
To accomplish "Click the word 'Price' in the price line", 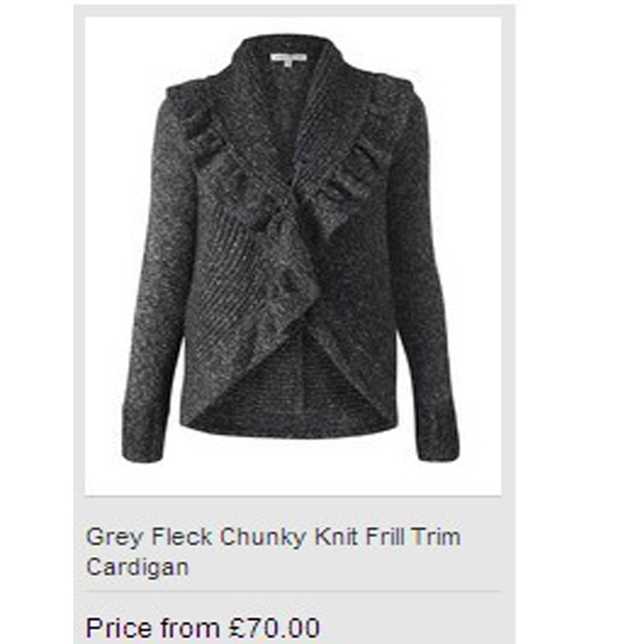I will 118,628.
